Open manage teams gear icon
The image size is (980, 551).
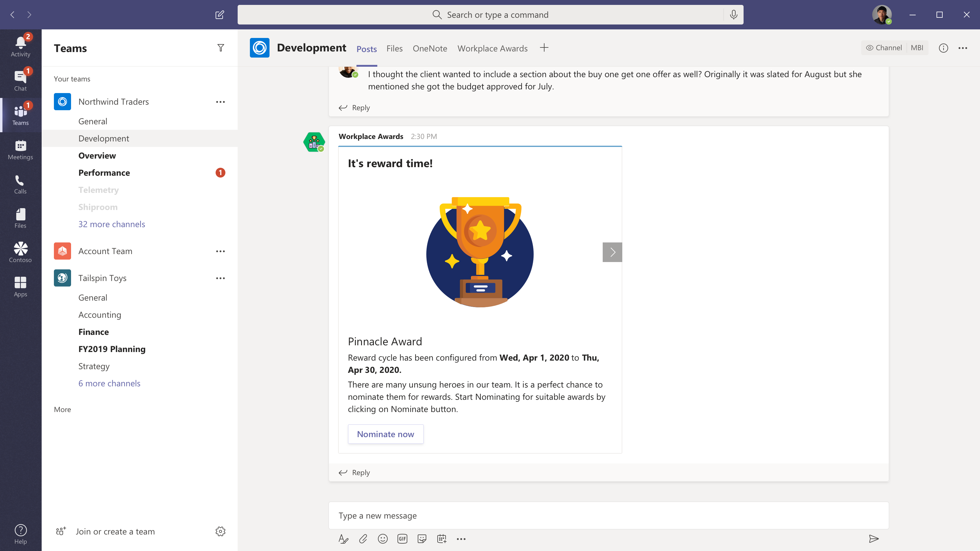(221, 531)
